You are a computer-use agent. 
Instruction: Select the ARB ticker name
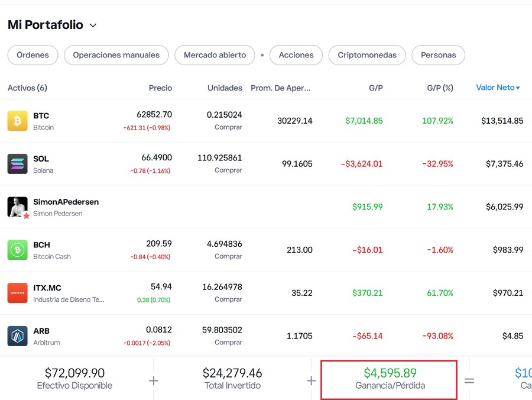[41, 331]
